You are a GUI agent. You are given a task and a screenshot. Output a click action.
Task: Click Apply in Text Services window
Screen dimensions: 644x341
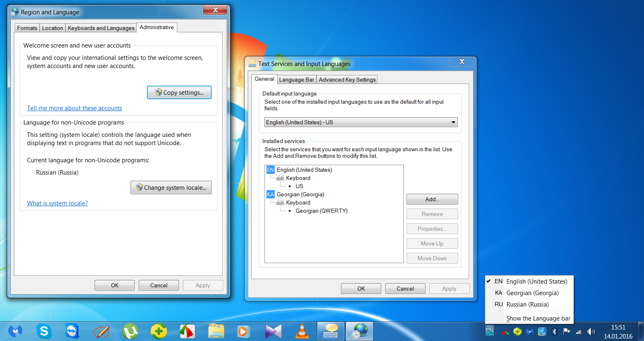[x=450, y=289]
